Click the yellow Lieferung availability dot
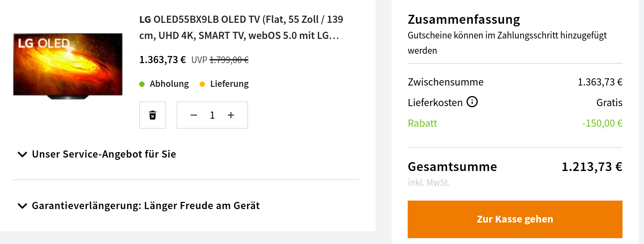Screen dimensions: 644x244 [x=202, y=84]
